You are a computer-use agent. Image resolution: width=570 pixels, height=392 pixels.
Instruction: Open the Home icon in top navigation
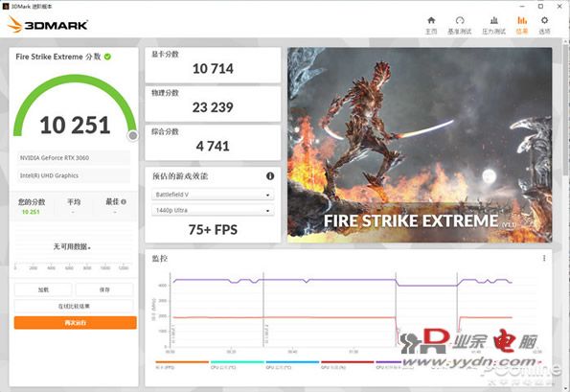click(431, 21)
